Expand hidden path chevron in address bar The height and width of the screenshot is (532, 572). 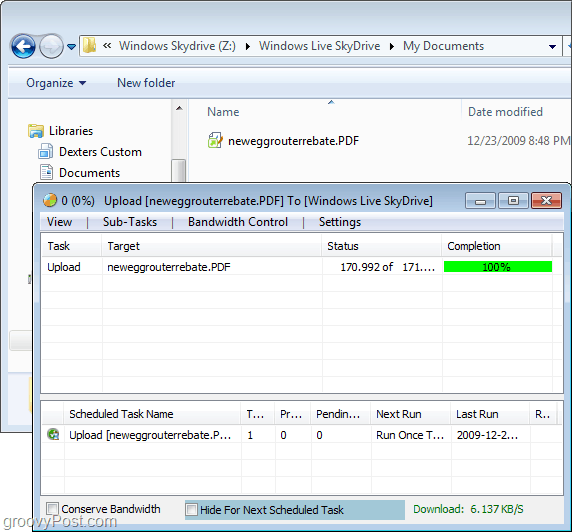[x=107, y=46]
